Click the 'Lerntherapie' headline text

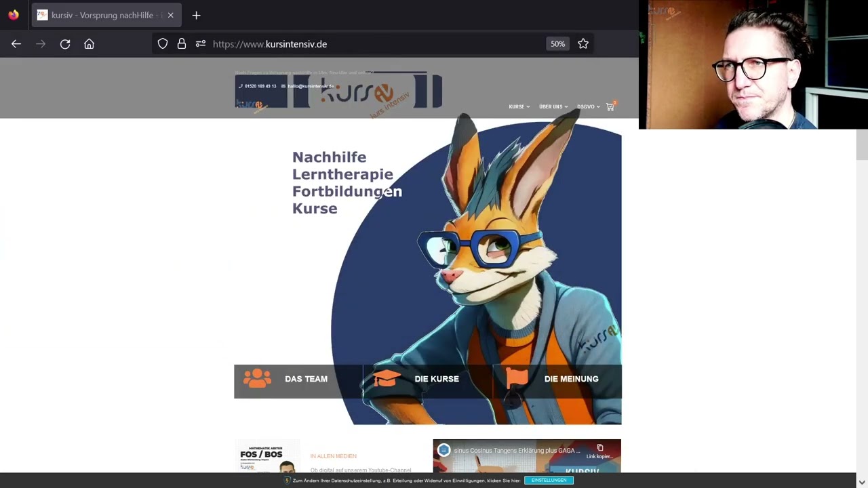click(x=342, y=174)
